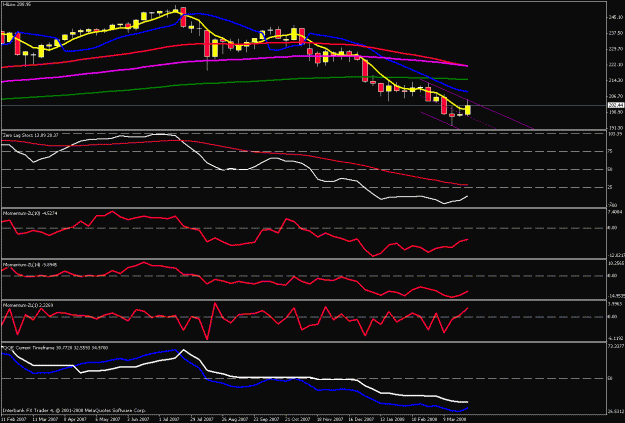Click the 25 level on stochastic scale

tap(611, 187)
